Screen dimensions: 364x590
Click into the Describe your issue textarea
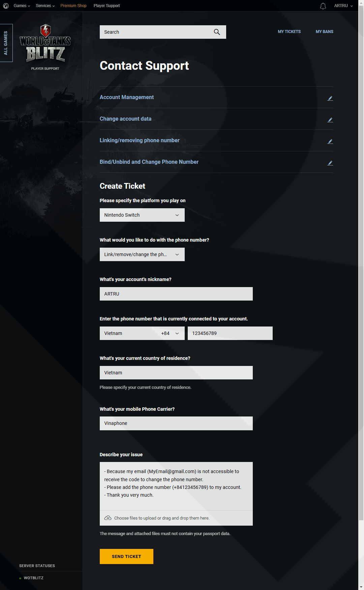(176, 486)
